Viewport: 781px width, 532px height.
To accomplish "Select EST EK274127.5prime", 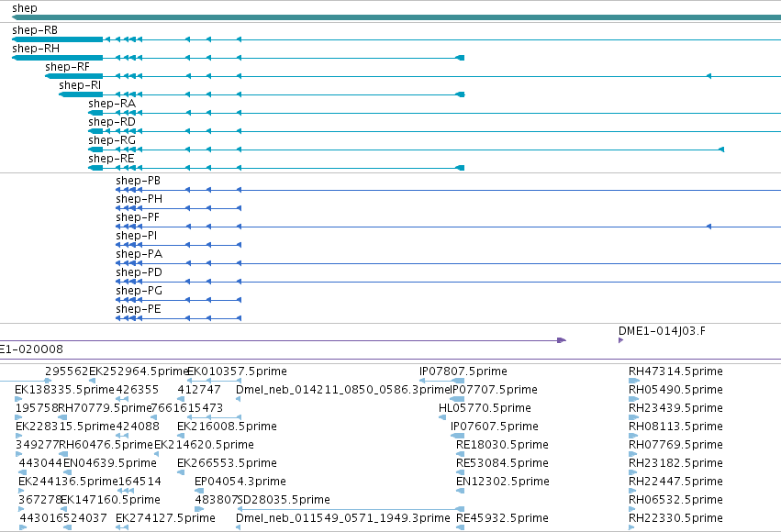I will 165,519.
